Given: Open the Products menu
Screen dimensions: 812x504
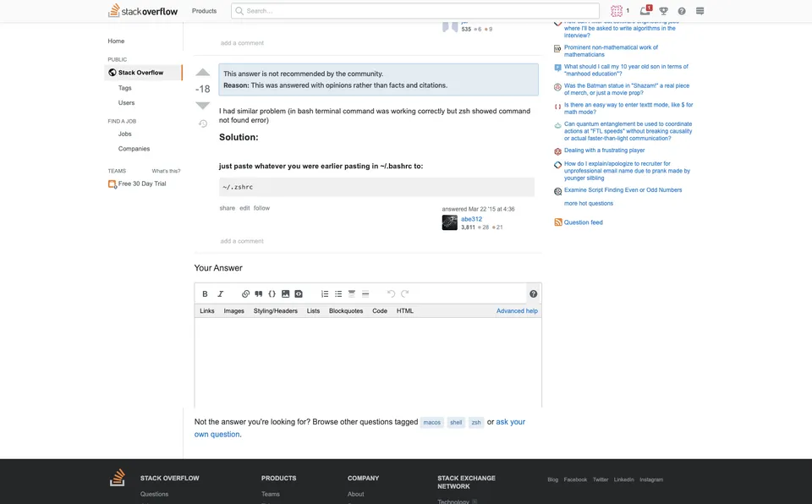Looking at the screenshot, I should coord(204,11).
